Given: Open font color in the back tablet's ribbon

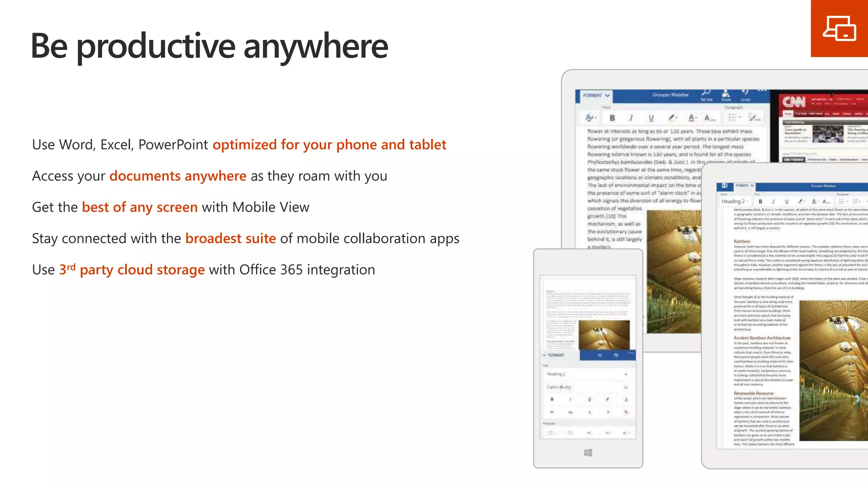Looking at the screenshot, I should [x=692, y=118].
